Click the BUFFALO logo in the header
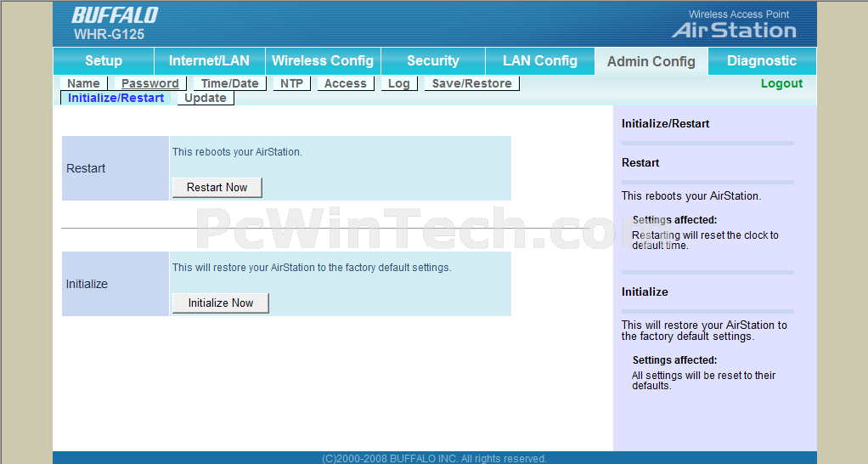 pyautogui.click(x=115, y=15)
